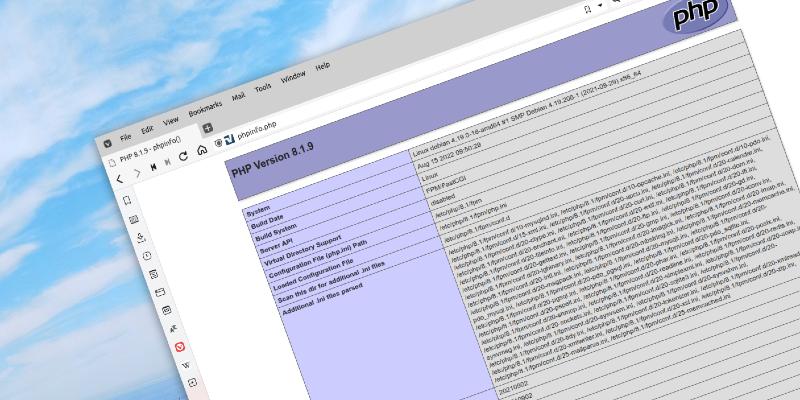
Task: Open a new tab with plus button
Action: (x=207, y=129)
